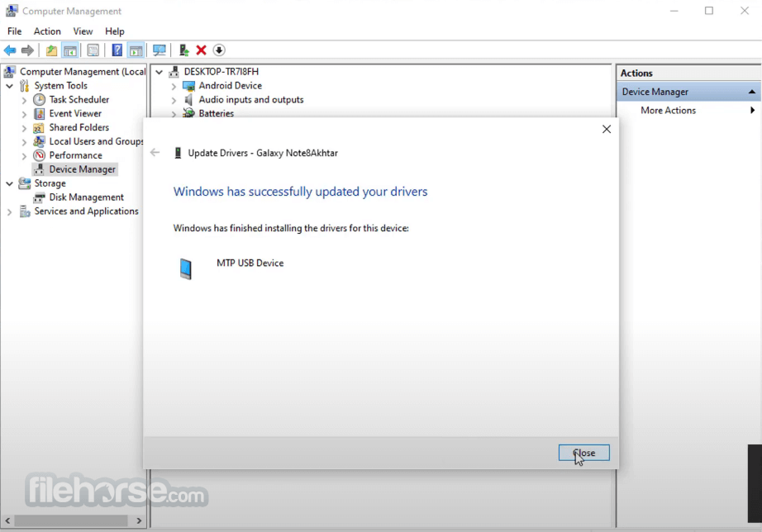
Task: Click Computer Management app icon in title bar
Action: (x=12, y=11)
